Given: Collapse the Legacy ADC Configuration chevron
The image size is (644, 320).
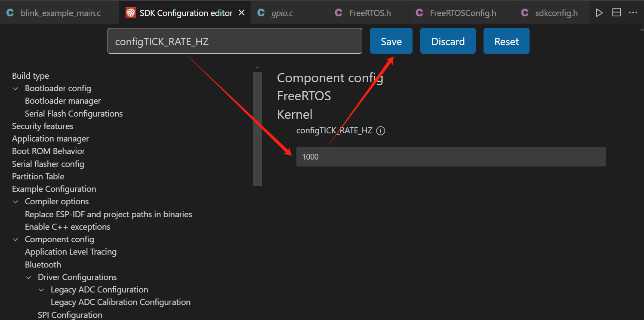Looking at the screenshot, I should click(x=42, y=290).
